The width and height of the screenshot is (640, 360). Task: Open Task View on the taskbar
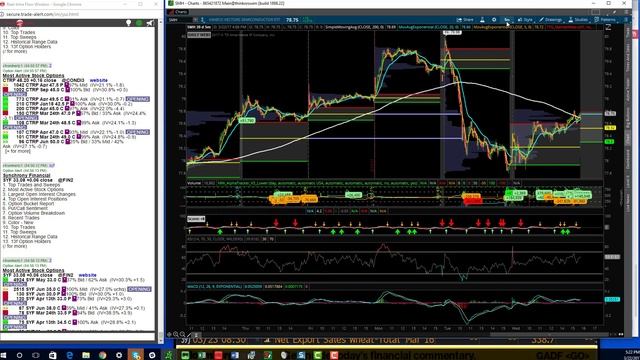pyautogui.click(x=36, y=356)
